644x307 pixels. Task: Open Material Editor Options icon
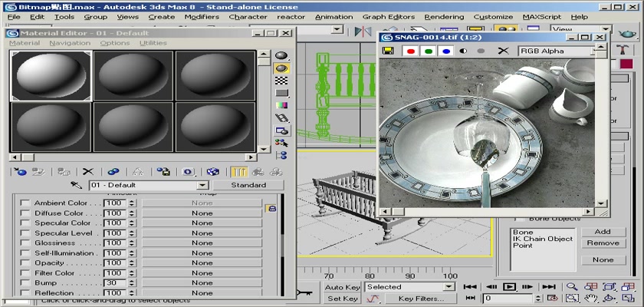pyautogui.click(x=281, y=130)
